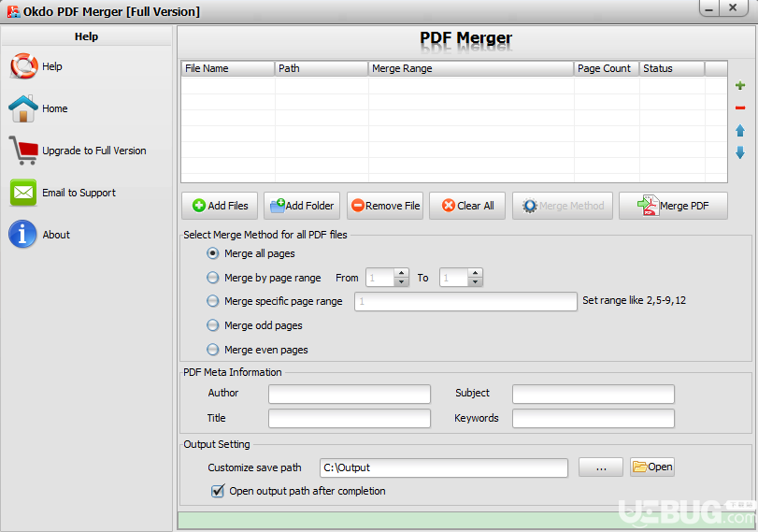
Task: Increase the From page value
Action: point(401,273)
